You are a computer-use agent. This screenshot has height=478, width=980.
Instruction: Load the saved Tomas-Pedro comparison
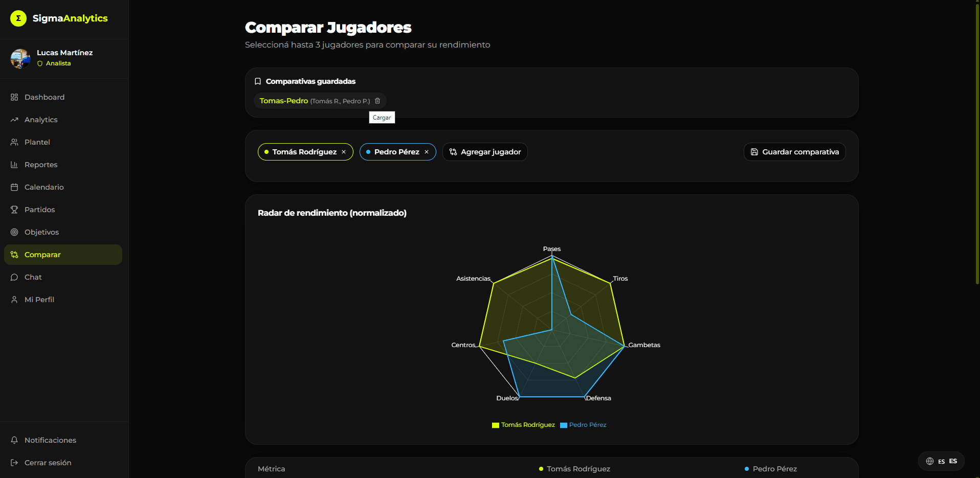pos(284,101)
